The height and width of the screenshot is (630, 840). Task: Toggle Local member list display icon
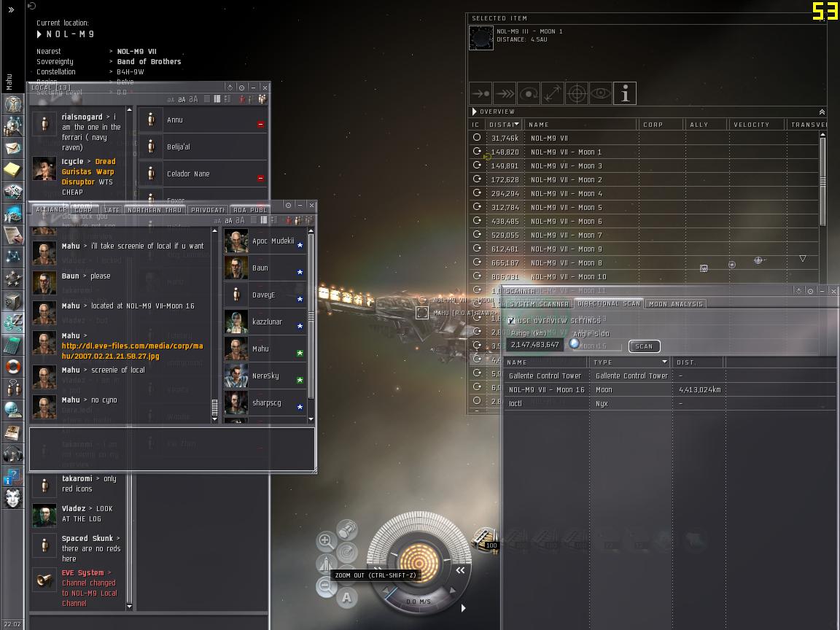click(262, 99)
